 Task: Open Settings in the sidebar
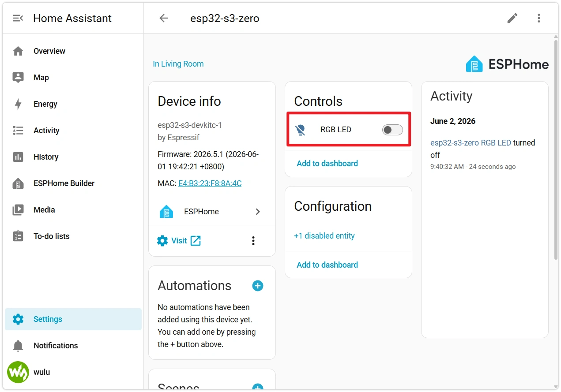73,319
